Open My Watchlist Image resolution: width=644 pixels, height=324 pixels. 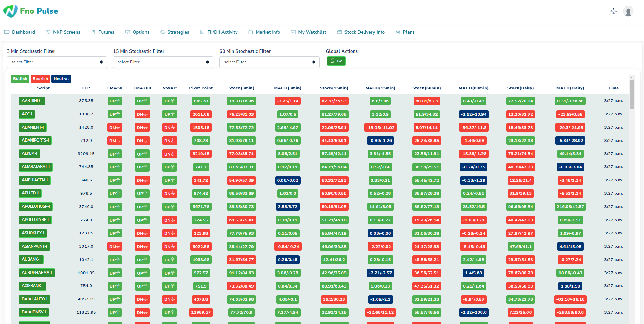click(x=308, y=32)
